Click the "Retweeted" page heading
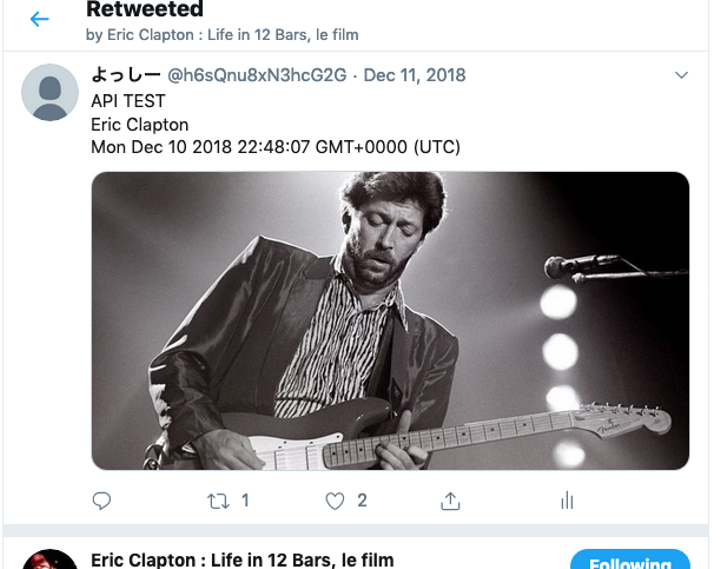Screen dimensions: 720x569 144,11
